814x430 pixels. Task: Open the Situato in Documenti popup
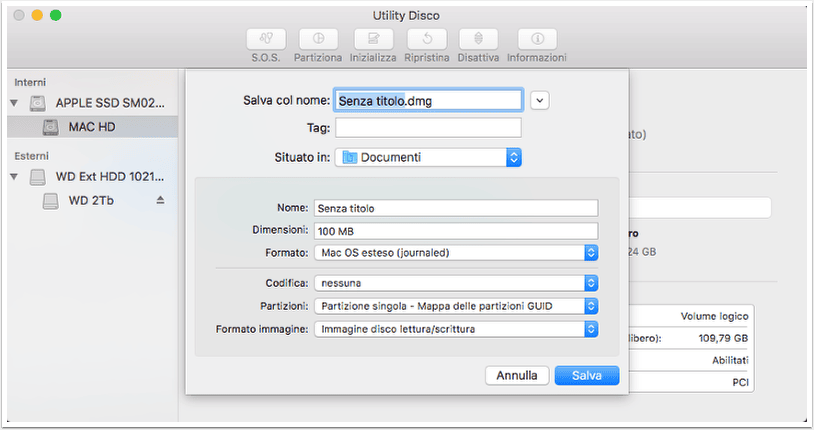click(x=428, y=157)
